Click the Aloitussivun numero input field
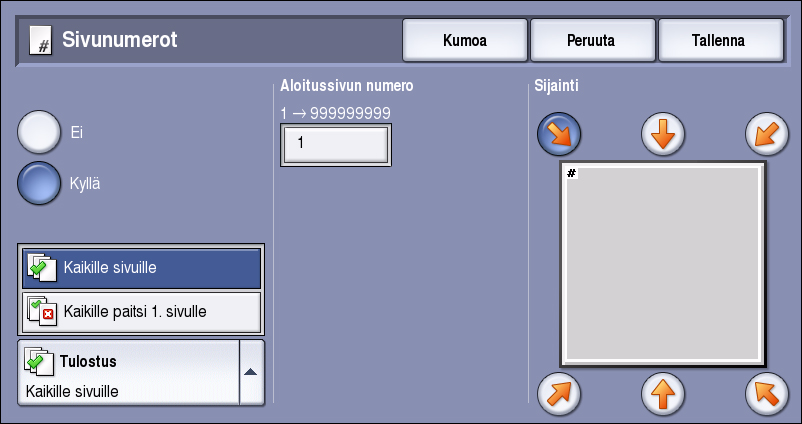 click(x=336, y=144)
